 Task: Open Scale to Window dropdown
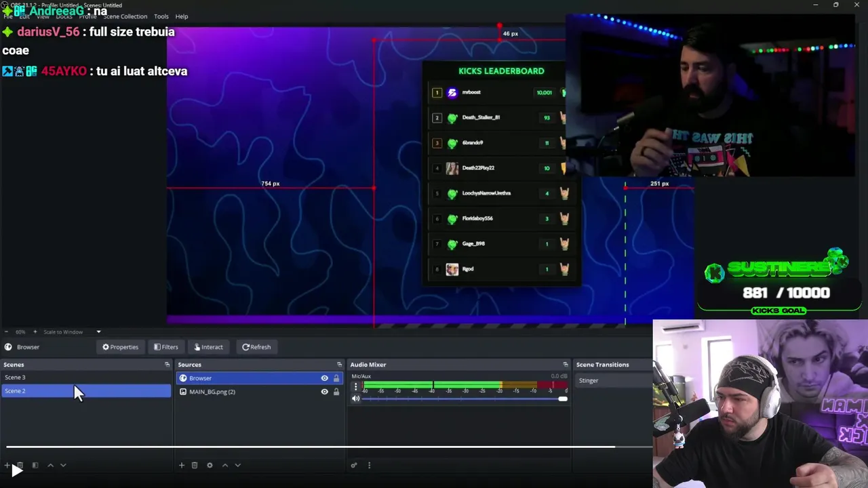[72, 331]
